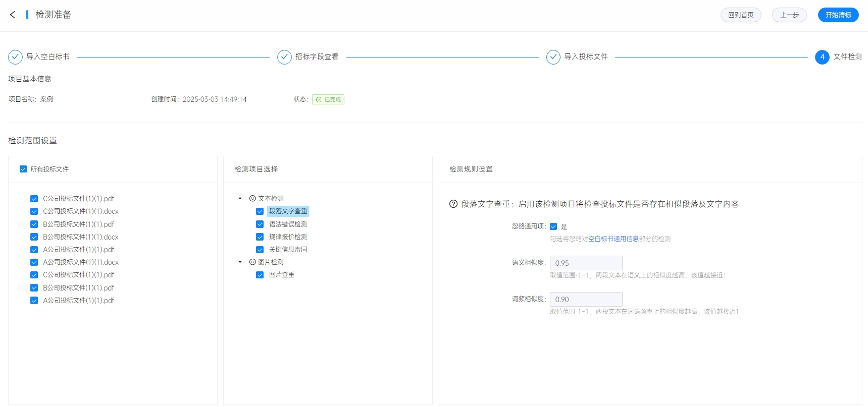This screenshot has height=407, width=868.
Task: Click the checkmark circle for 招标字段查看 step
Action: [x=284, y=57]
